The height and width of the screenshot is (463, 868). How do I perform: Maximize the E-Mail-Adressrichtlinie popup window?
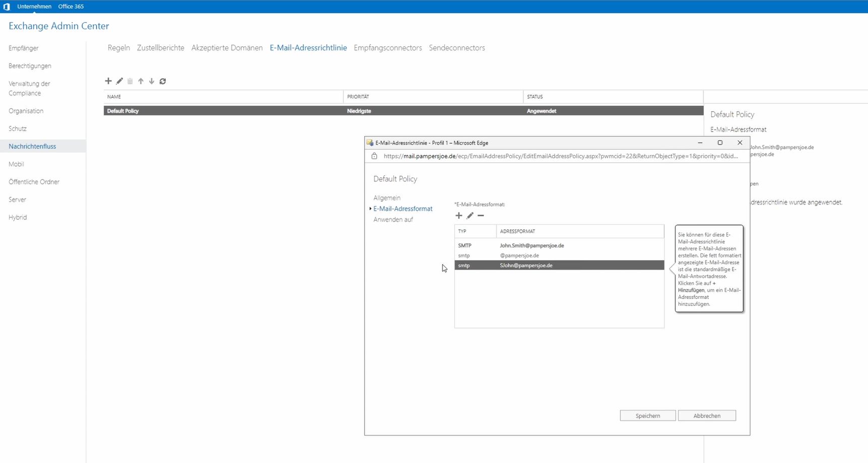720,143
